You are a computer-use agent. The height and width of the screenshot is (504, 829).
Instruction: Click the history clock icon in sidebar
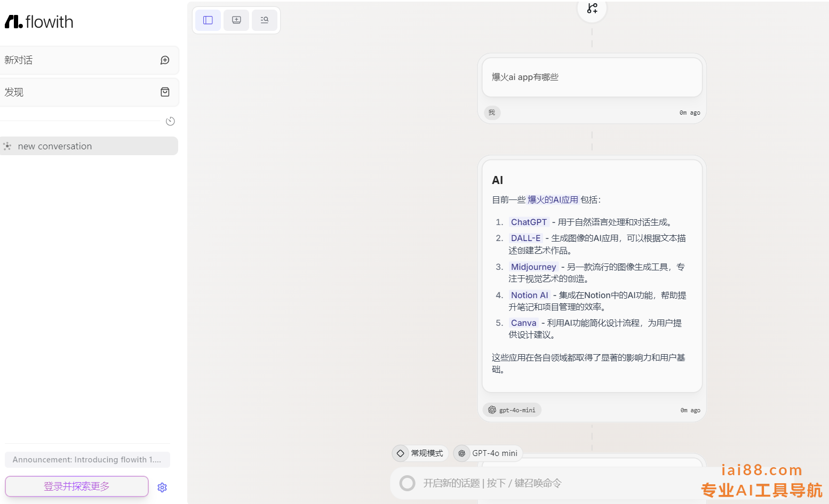tap(170, 121)
